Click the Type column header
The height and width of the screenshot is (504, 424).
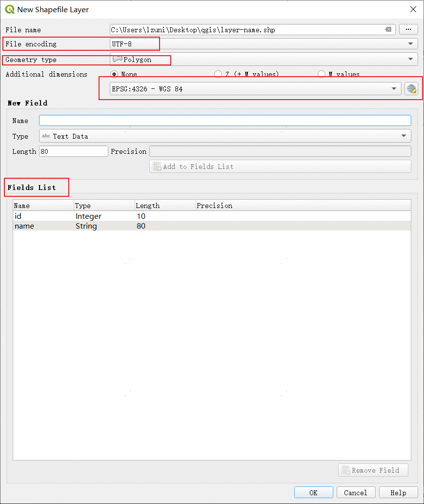[x=103, y=206]
